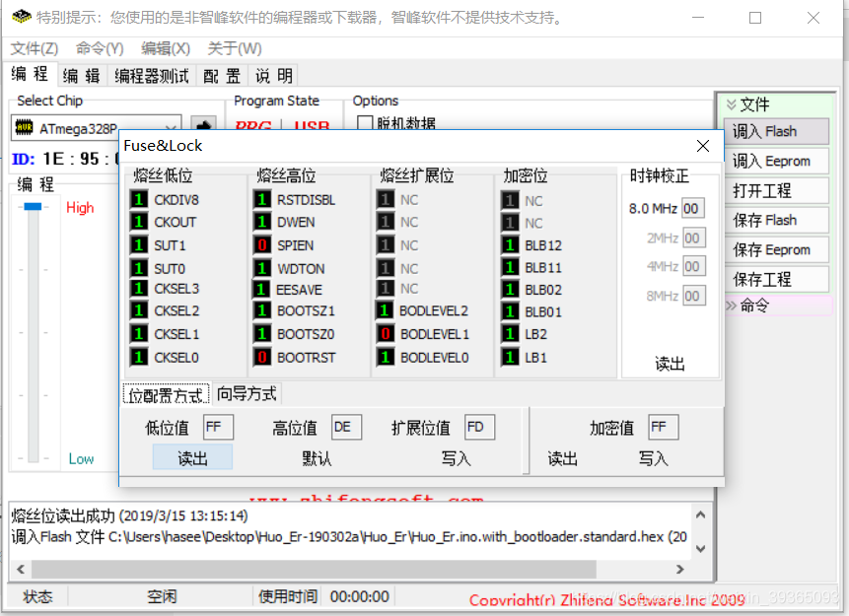Image resolution: width=849 pixels, height=616 pixels.
Task: Click the 读出 button to read fuse values
Action: [x=192, y=457]
